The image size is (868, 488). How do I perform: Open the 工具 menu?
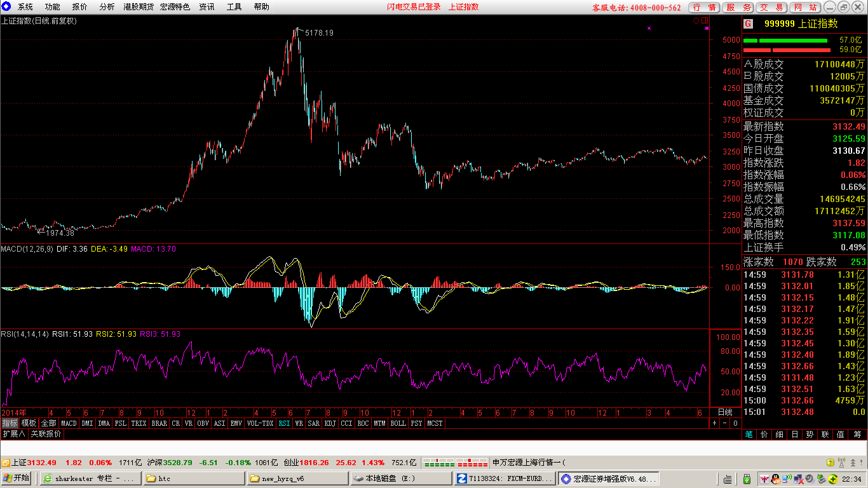pos(234,7)
